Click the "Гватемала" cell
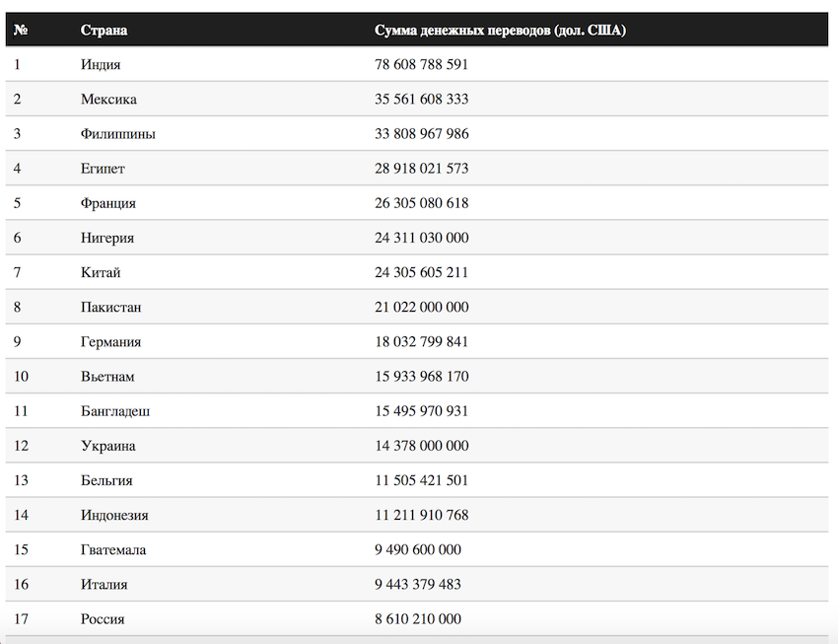The width and height of the screenshot is (838, 644). point(113,549)
